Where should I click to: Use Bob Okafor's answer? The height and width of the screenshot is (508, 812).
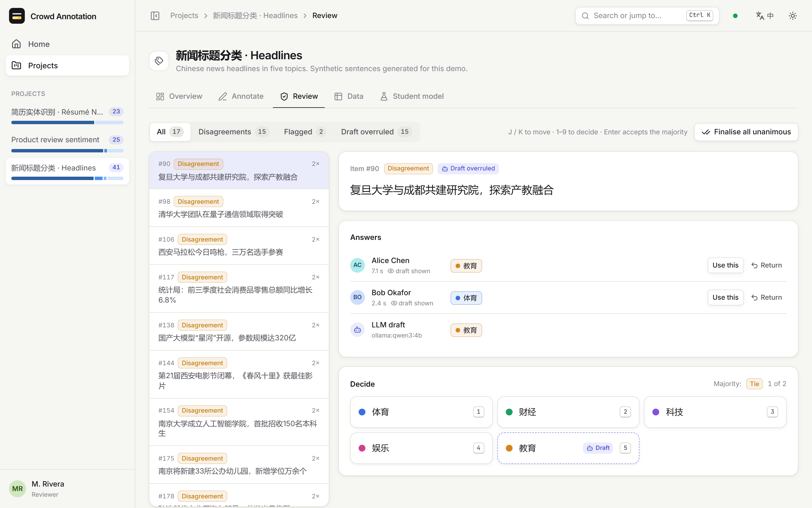[x=725, y=298]
